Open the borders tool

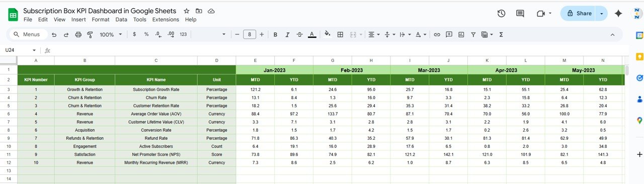coord(340,34)
